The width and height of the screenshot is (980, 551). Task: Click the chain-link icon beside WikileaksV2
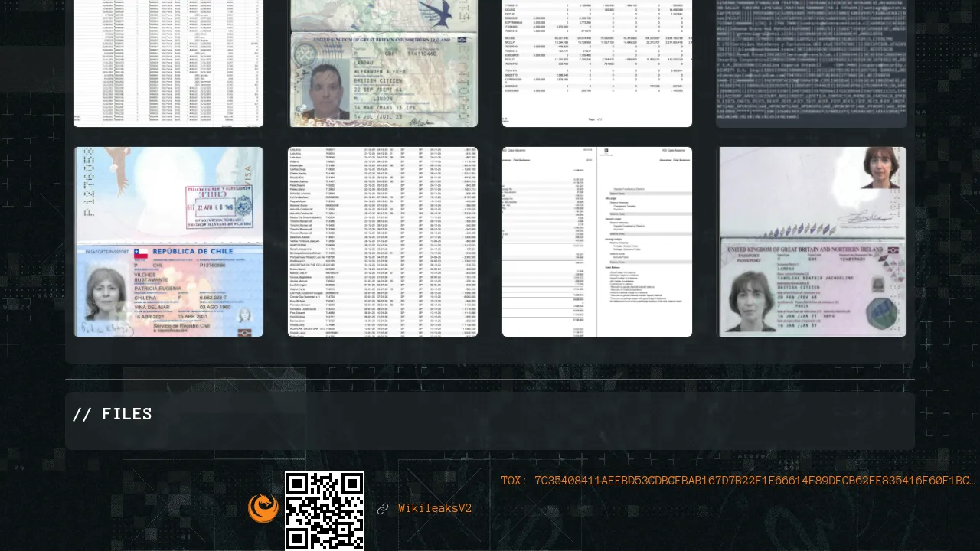pyautogui.click(x=383, y=509)
